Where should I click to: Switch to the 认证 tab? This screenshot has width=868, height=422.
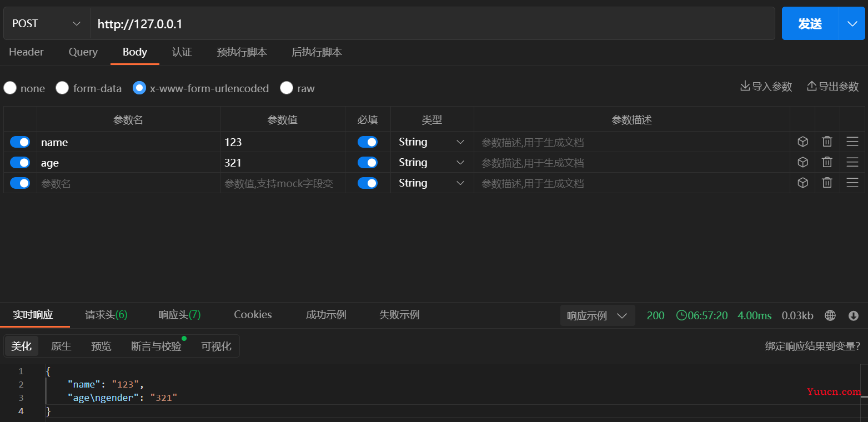[x=182, y=52]
